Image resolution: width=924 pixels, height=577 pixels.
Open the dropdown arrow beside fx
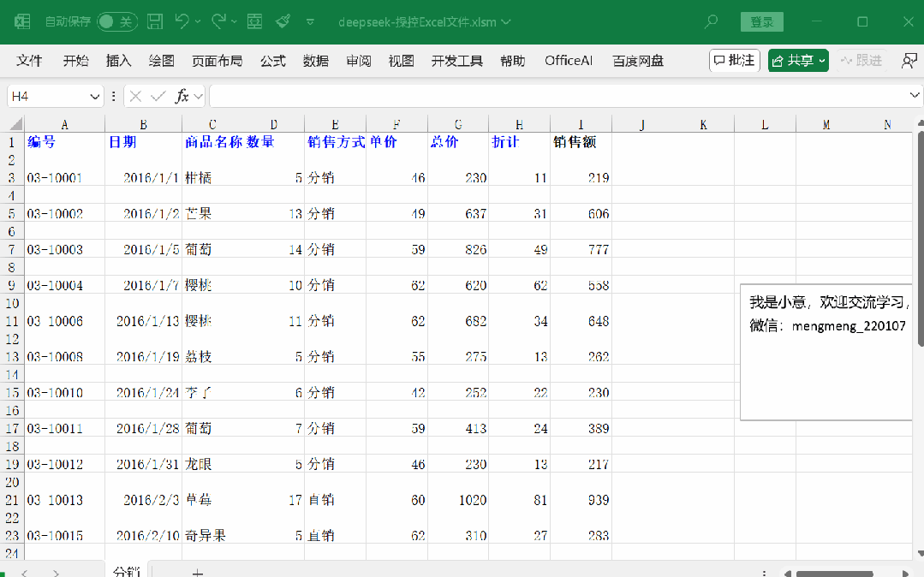tap(199, 96)
